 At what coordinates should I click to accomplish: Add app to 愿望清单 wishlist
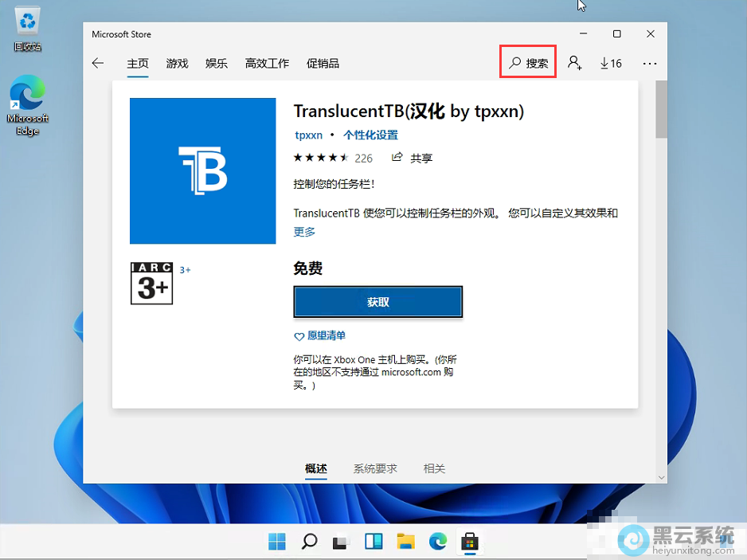tap(319, 335)
